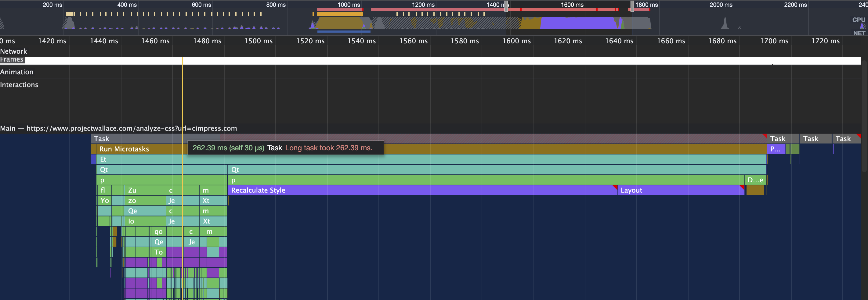Select the qo function block

coord(159,232)
